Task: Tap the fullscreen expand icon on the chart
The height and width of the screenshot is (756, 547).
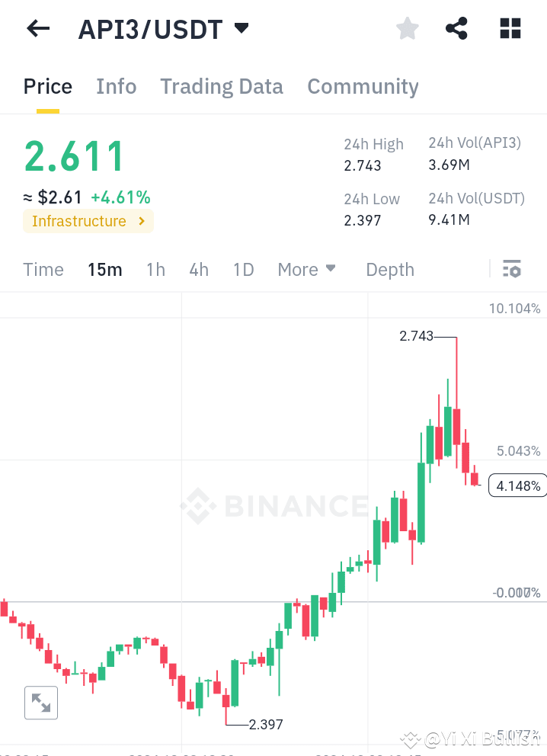Action: [x=41, y=703]
